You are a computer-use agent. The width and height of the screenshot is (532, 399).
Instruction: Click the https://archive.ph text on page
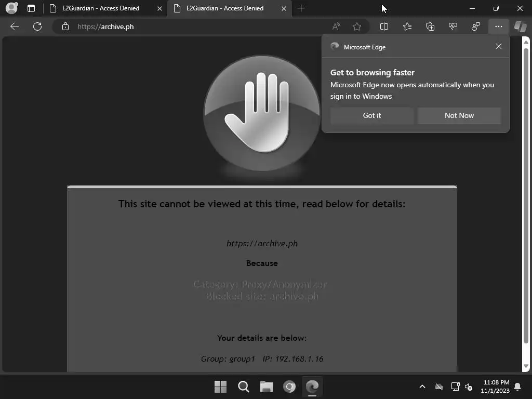(262, 244)
